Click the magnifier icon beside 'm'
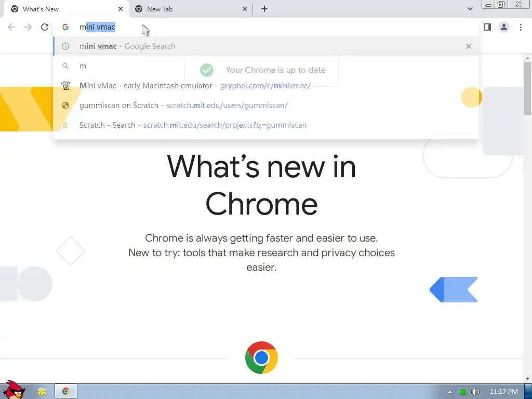 click(x=65, y=66)
